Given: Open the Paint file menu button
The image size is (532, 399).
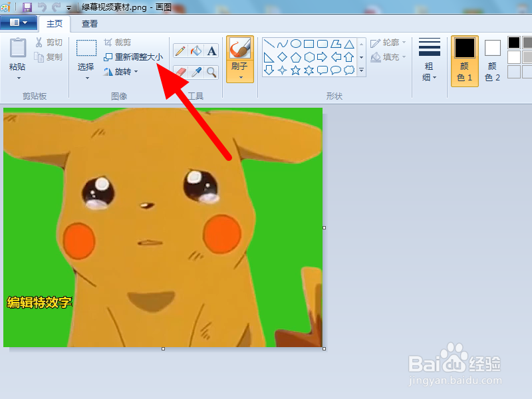Looking at the screenshot, I should pyautogui.click(x=19, y=23).
